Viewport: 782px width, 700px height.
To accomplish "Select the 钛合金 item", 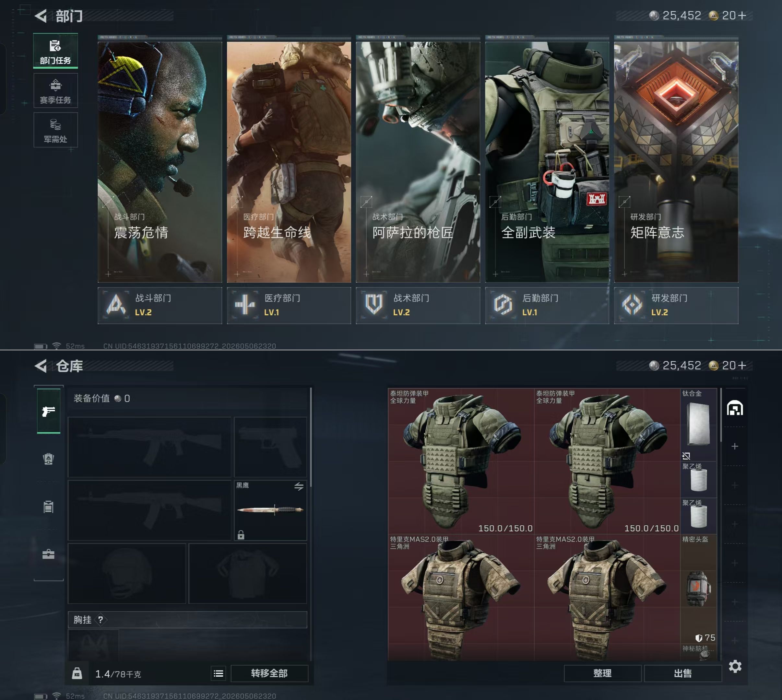I will [x=699, y=425].
